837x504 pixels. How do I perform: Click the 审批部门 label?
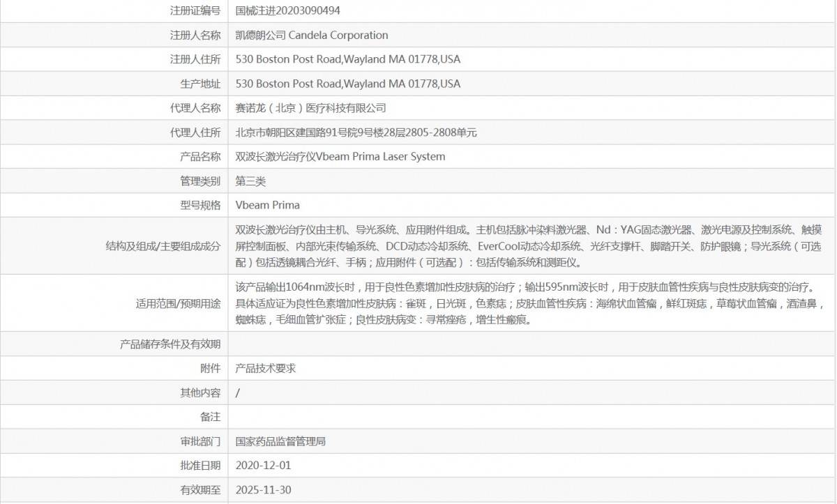[200, 441]
